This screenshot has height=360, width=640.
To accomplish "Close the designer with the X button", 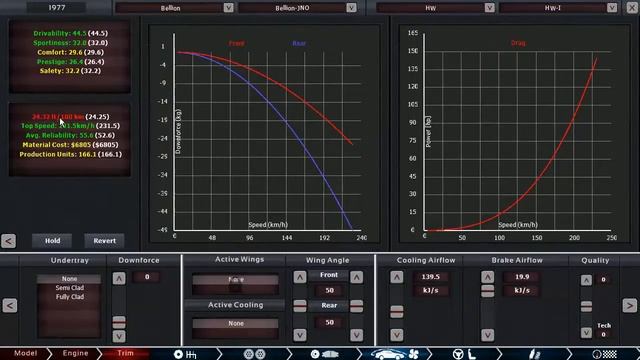I will point(632,7).
